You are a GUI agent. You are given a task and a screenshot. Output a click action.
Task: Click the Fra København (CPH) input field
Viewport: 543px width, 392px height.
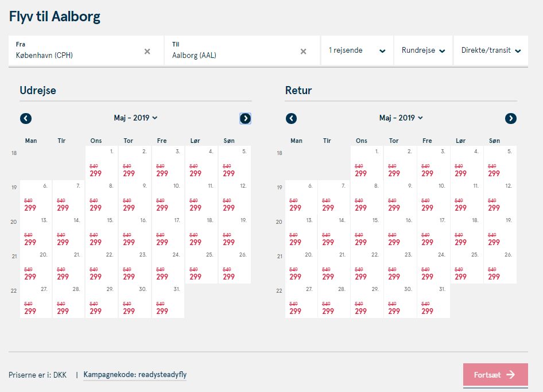86,50
